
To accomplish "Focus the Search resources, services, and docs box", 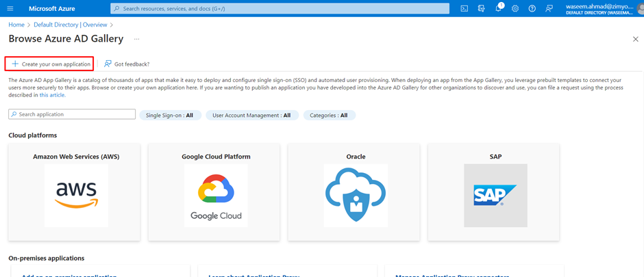I will (x=280, y=9).
